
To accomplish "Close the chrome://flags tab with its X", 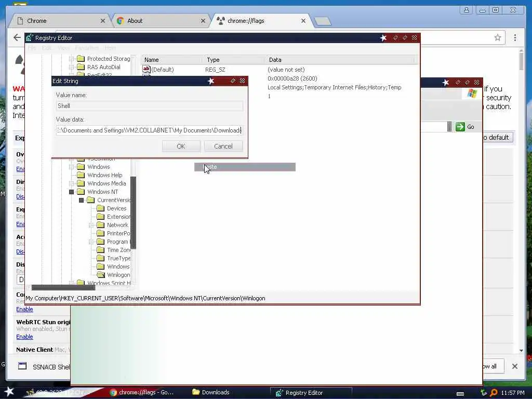I will click(x=303, y=21).
